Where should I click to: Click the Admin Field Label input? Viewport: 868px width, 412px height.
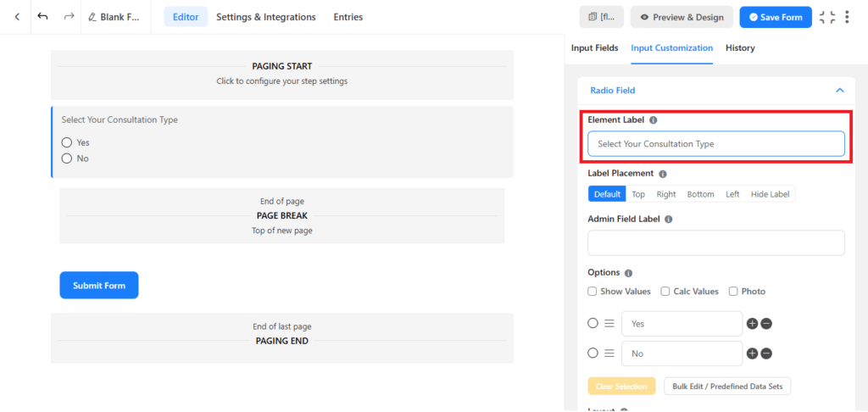pos(715,242)
